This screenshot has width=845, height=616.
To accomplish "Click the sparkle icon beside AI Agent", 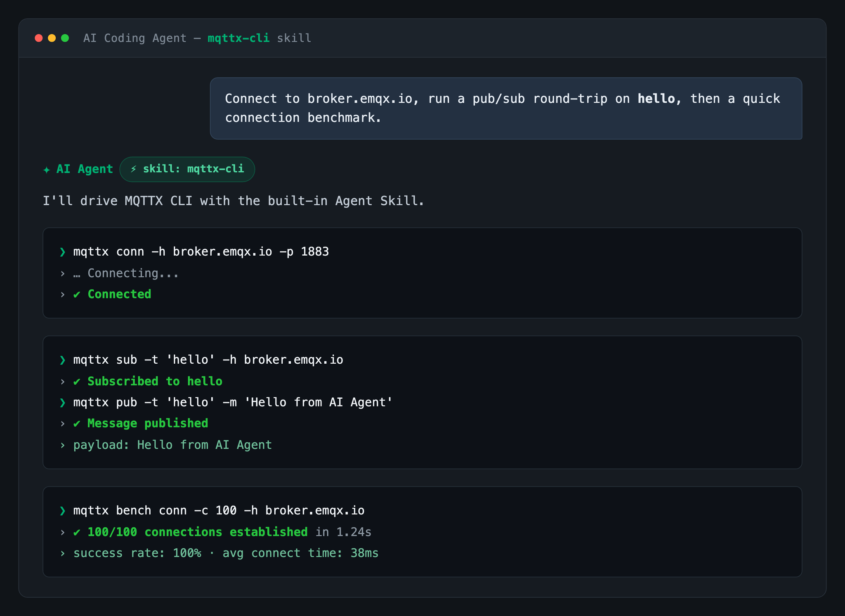I will (47, 169).
